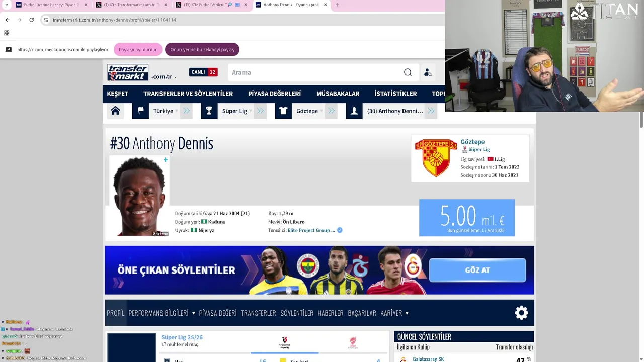
Task: Reload the Transfermarkt page
Action: click(x=31, y=20)
